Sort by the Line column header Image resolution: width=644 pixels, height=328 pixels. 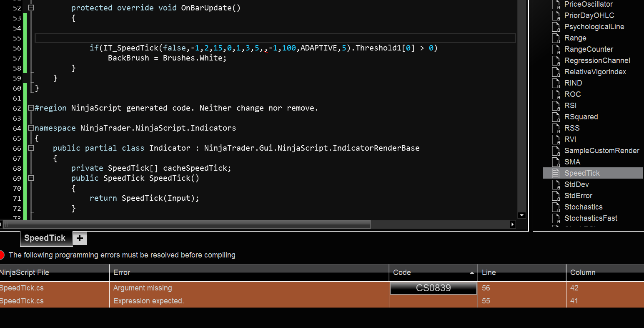521,272
